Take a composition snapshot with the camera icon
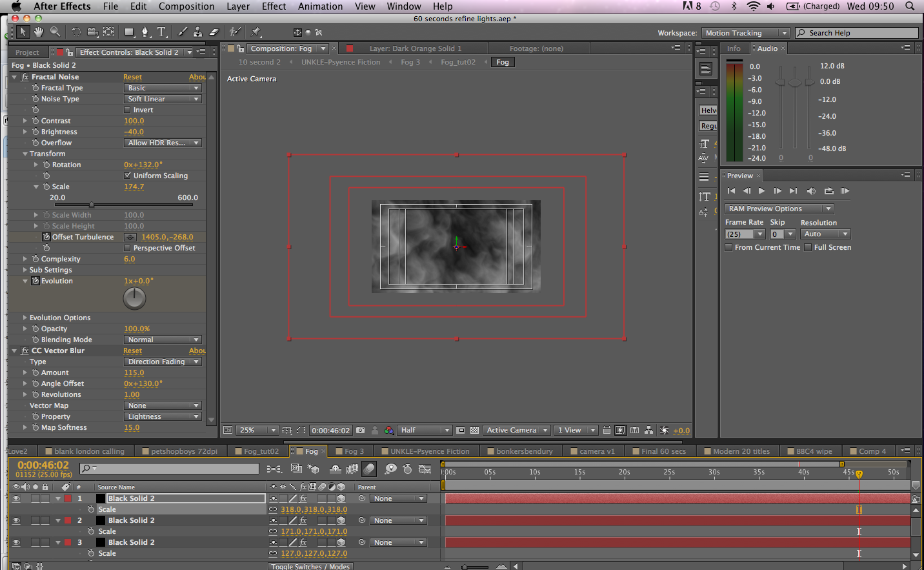The image size is (924, 570). tap(360, 430)
